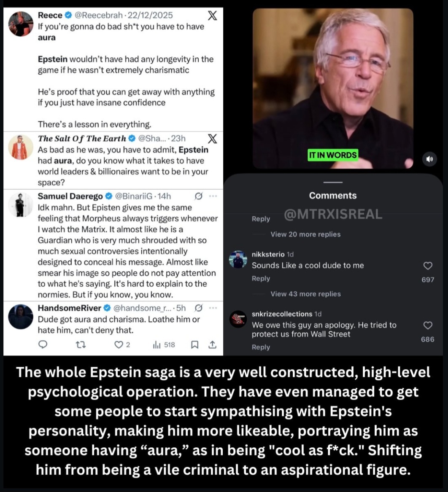Click the reply bubble icon under HandsomeRiver's tweet
Screen dimensions: 448x492
point(43,344)
